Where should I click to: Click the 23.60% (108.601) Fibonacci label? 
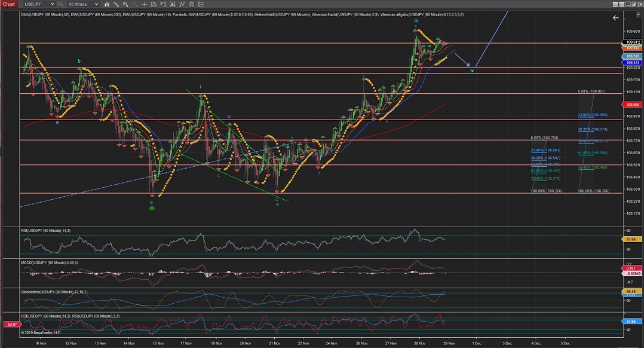[x=545, y=150]
